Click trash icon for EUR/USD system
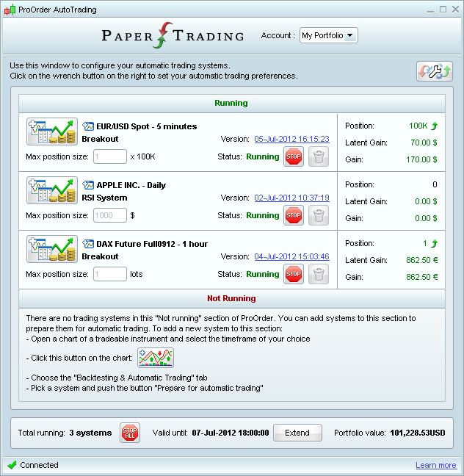464x476 pixels. tap(319, 156)
